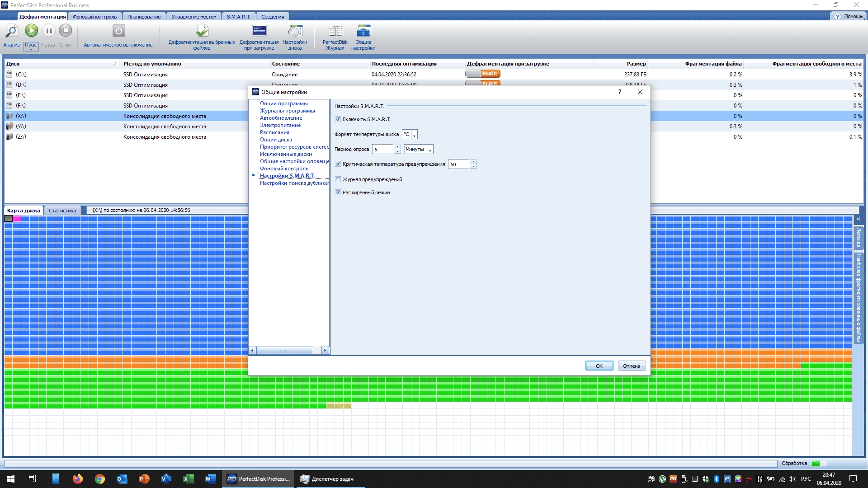Collapse the legend side panel arrows
Screen dimensions: 868x488
(x=858, y=219)
